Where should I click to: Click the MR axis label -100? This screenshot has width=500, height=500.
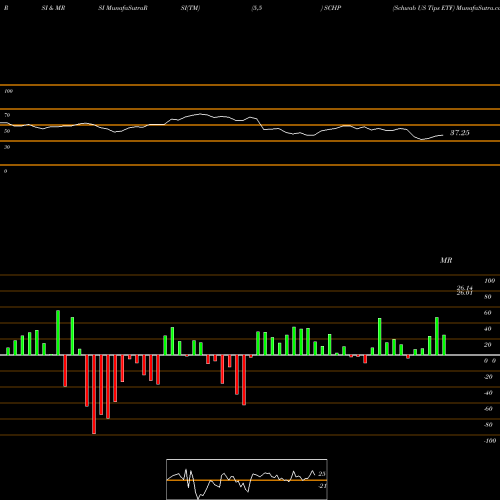pyautogui.click(x=490, y=441)
